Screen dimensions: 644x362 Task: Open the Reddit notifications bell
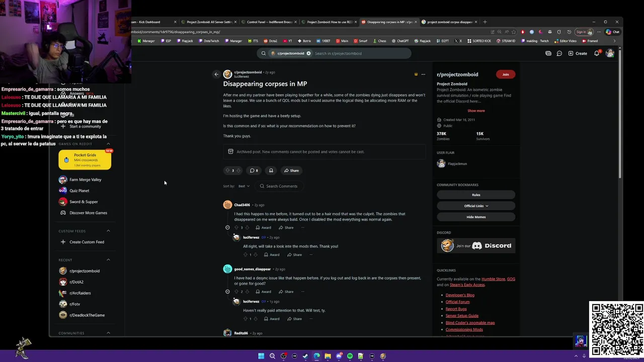[597, 53]
